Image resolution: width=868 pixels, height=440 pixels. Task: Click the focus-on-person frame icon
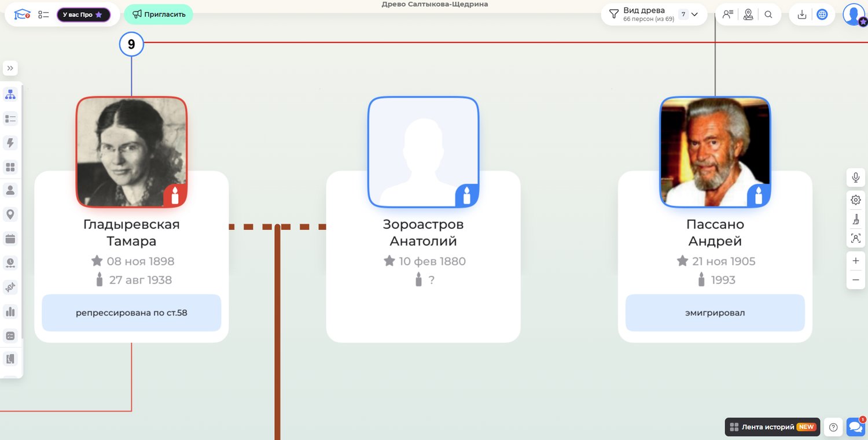855,238
